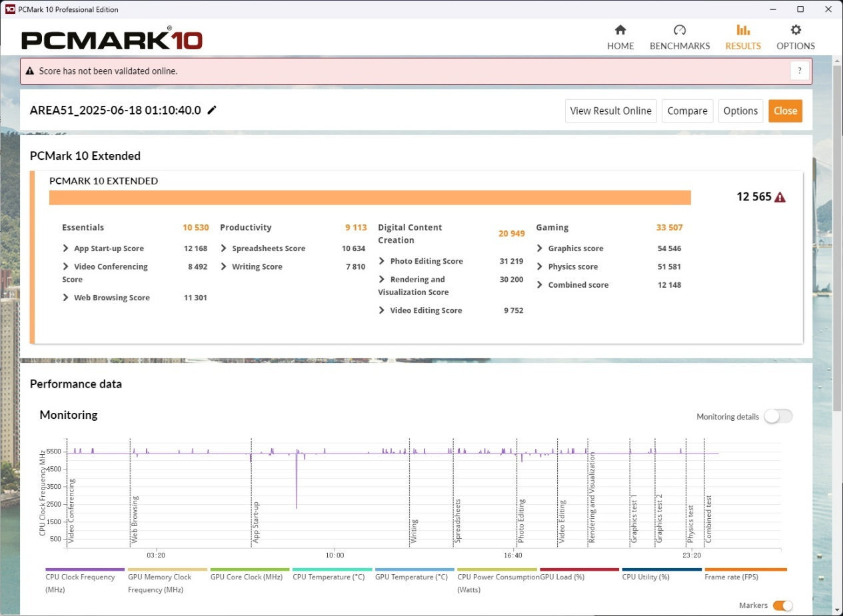
Task: Click the Productivity score 9 113
Action: pyautogui.click(x=356, y=228)
